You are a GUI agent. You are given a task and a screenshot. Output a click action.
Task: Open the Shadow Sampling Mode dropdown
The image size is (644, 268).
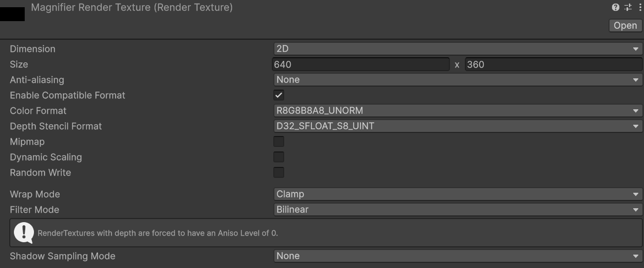click(x=458, y=256)
